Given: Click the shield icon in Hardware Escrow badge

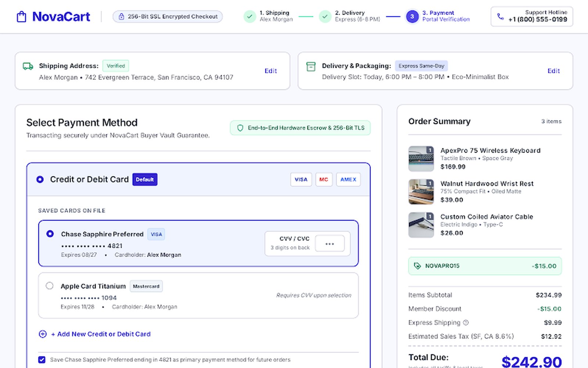Looking at the screenshot, I should click(240, 128).
